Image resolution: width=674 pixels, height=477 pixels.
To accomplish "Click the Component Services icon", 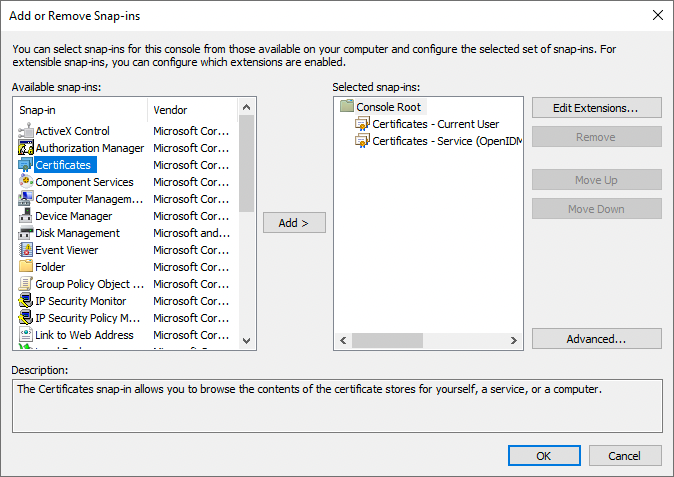I will pyautogui.click(x=26, y=182).
